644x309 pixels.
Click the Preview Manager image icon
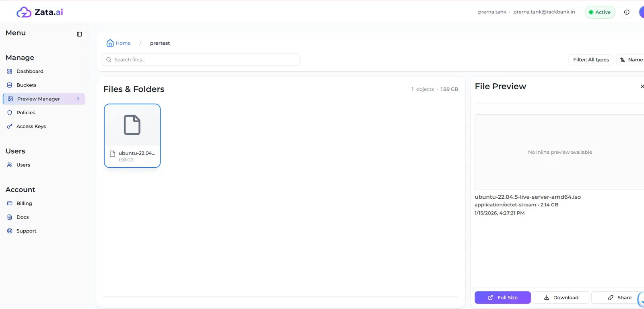(10, 99)
